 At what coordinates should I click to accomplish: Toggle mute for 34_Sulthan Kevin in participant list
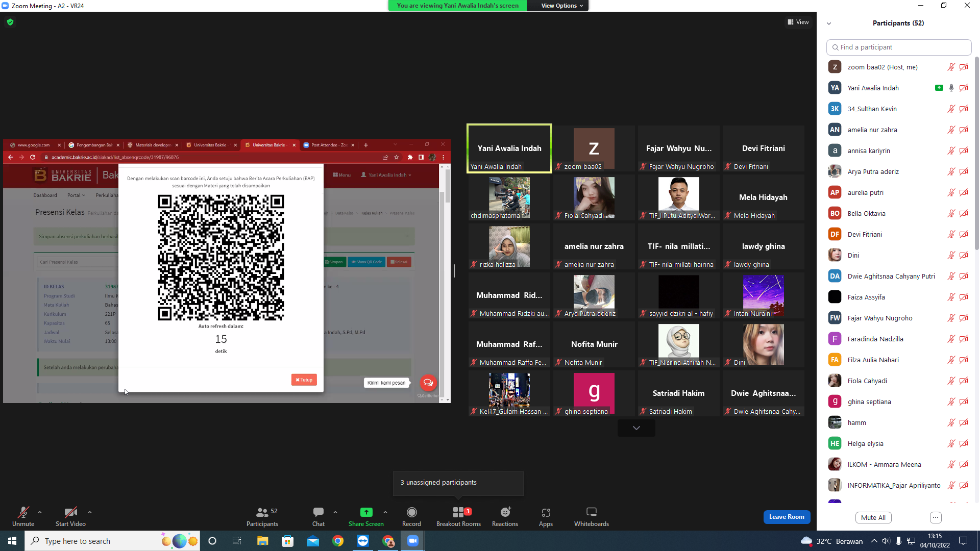click(x=951, y=109)
